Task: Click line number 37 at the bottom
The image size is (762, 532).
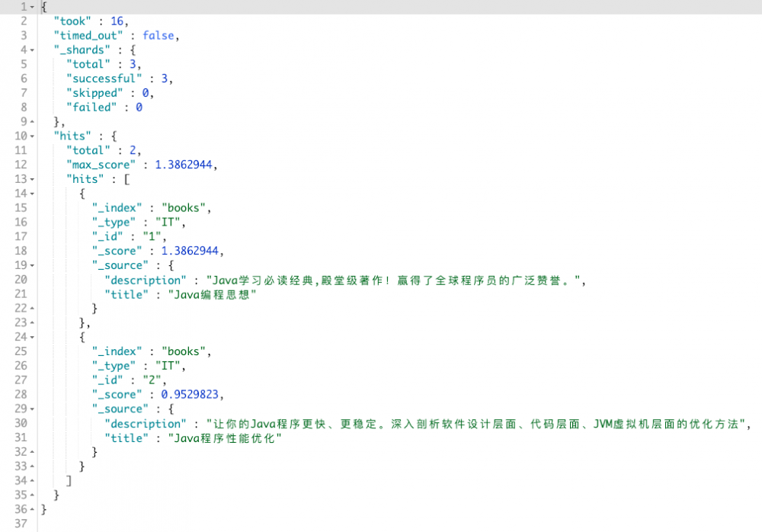Action: (x=21, y=524)
